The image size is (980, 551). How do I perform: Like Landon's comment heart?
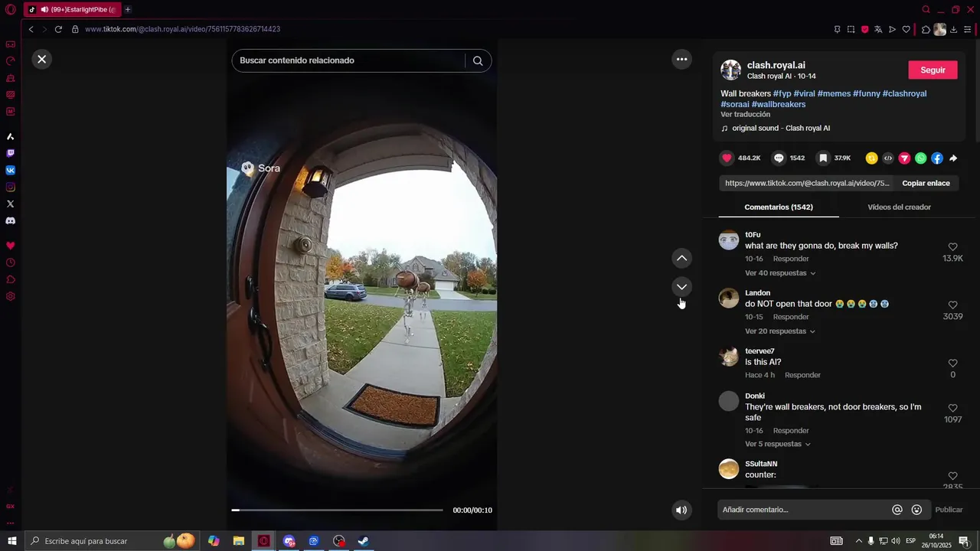952,305
